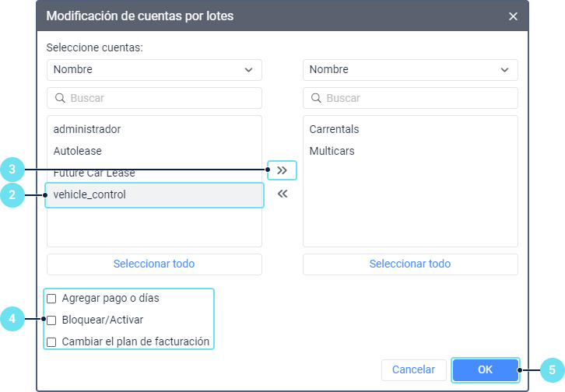
Task: Click the search magnifier in right list
Action: pyautogui.click(x=316, y=99)
